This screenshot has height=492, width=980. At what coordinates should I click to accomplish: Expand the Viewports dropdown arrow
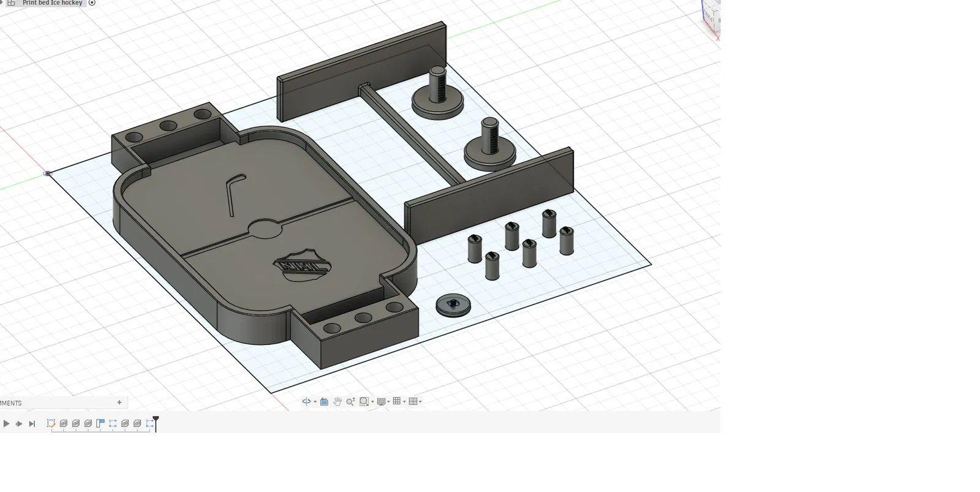click(x=420, y=402)
